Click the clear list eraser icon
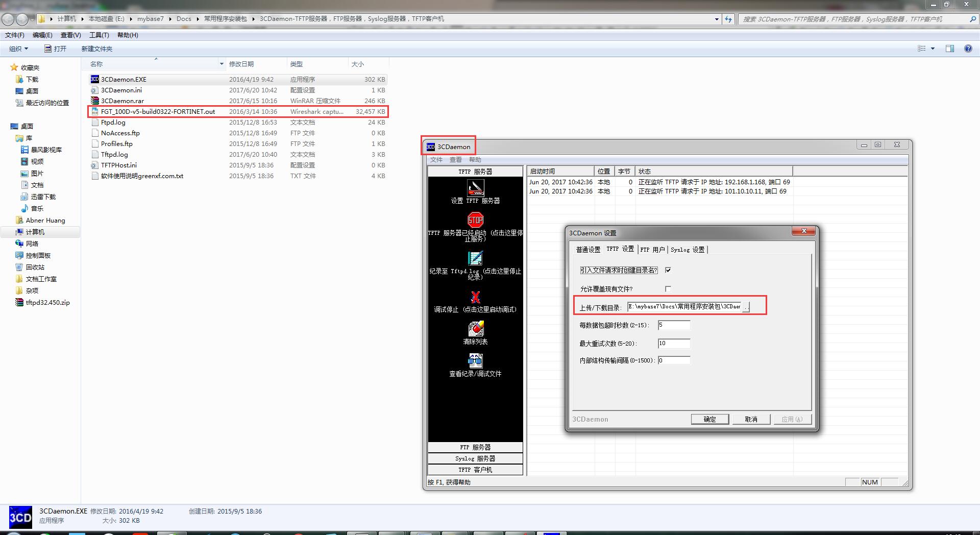 475,328
